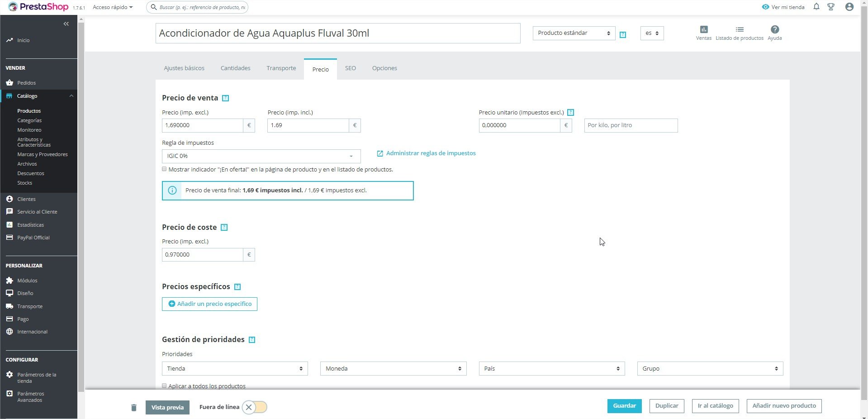Enable the '¡En oferta!' indicator checkbox
The image size is (868, 419).
click(164, 169)
